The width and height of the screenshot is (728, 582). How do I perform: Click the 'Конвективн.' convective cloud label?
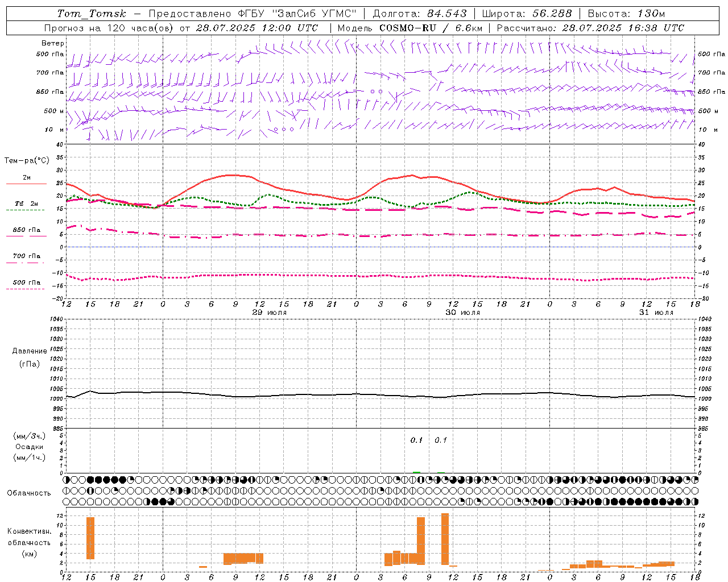29,531
